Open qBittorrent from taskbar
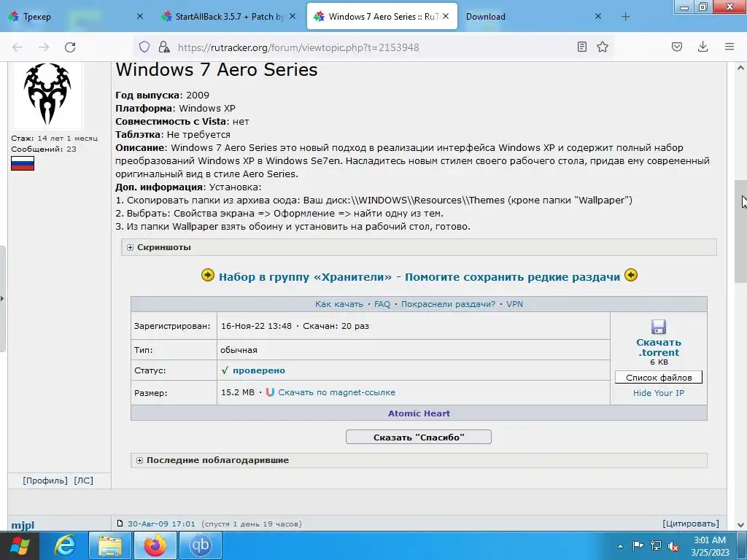The image size is (747, 560). point(200,545)
